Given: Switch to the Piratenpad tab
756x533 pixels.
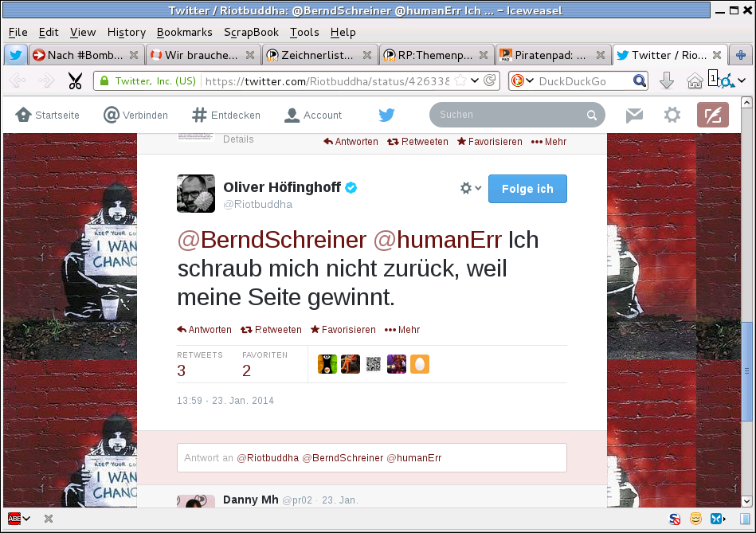Looking at the screenshot, I should click(551, 55).
